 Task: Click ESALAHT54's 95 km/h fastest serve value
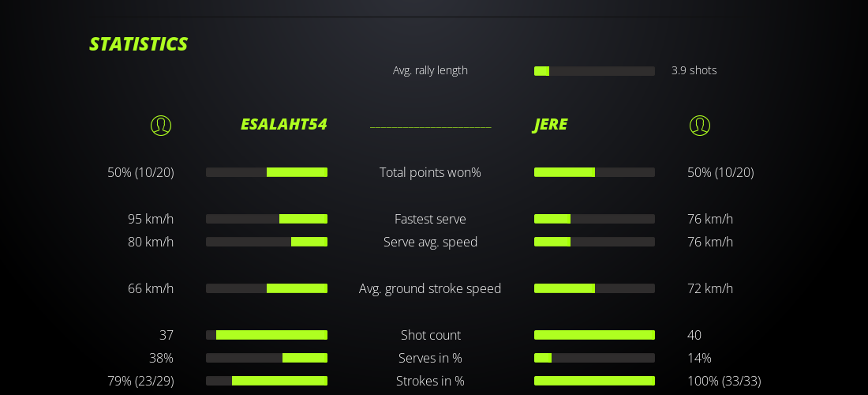(151, 219)
